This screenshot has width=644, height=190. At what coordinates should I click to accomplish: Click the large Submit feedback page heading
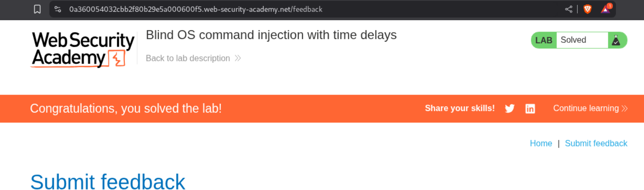tap(108, 182)
